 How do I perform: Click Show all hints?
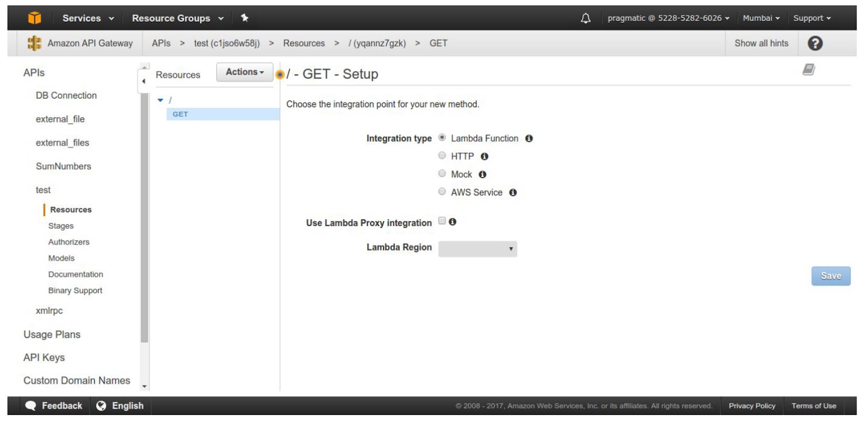tap(761, 43)
